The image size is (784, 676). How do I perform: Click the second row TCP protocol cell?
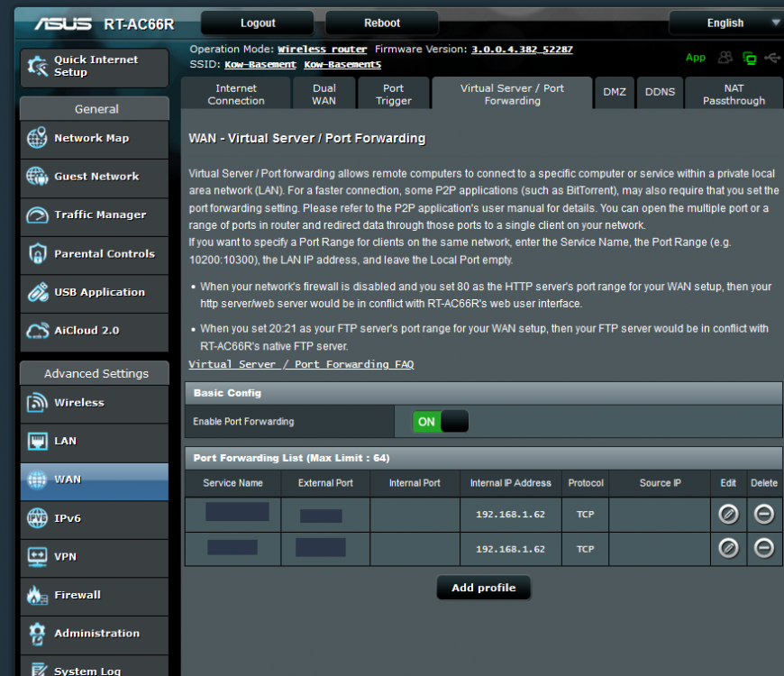click(x=585, y=549)
